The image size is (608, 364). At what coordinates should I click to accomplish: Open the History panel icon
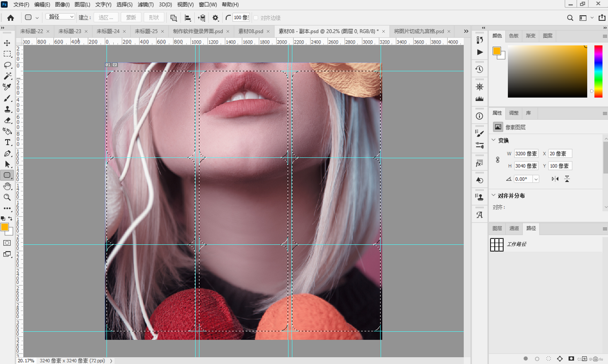479,69
